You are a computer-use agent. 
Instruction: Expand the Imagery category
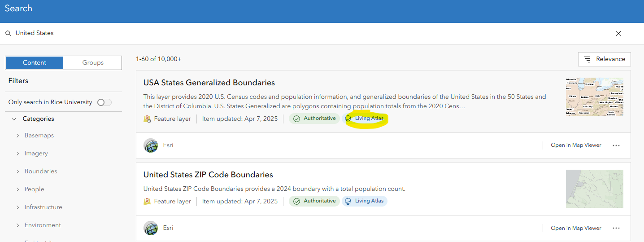click(x=18, y=154)
